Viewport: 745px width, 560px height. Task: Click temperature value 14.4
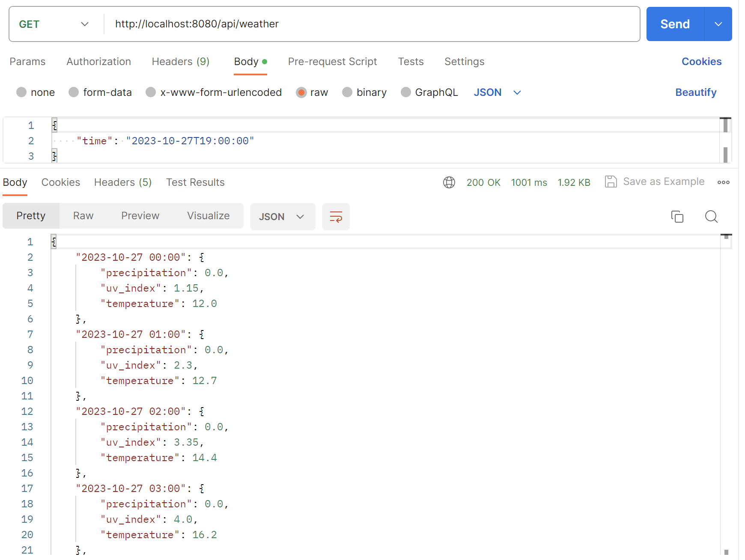(x=204, y=458)
